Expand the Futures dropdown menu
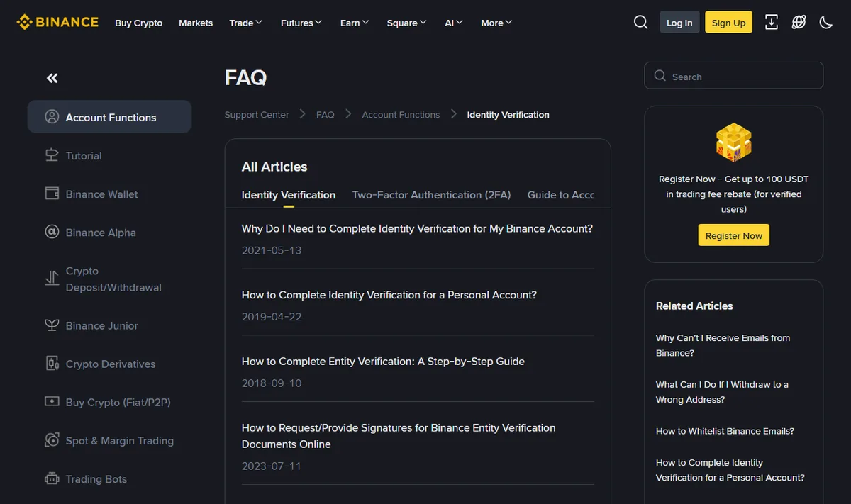This screenshot has height=504, width=851. tap(301, 23)
